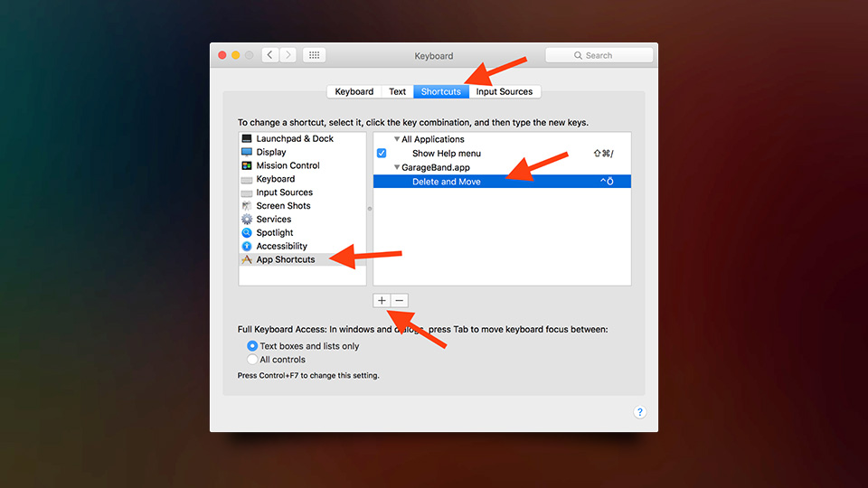Click the Launchpad & Dock icon
The width and height of the screenshot is (868, 488).
(247, 138)
